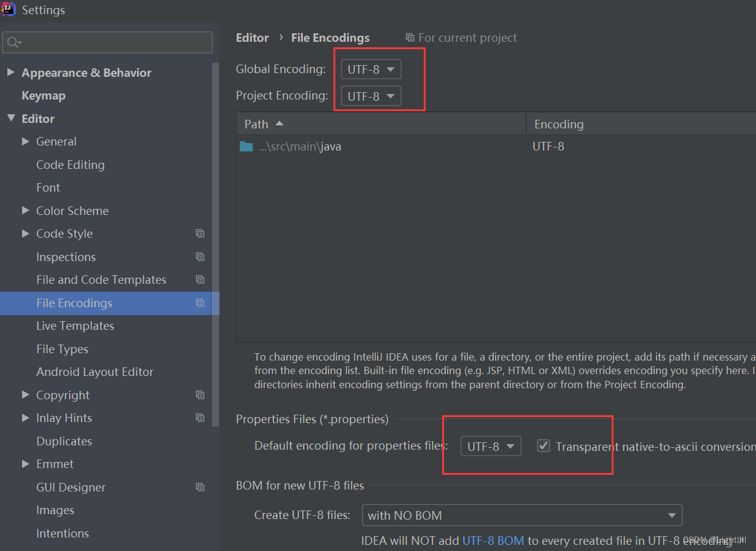Open Images settings
This screenshot has width=756, height=551.
[55, 510]
